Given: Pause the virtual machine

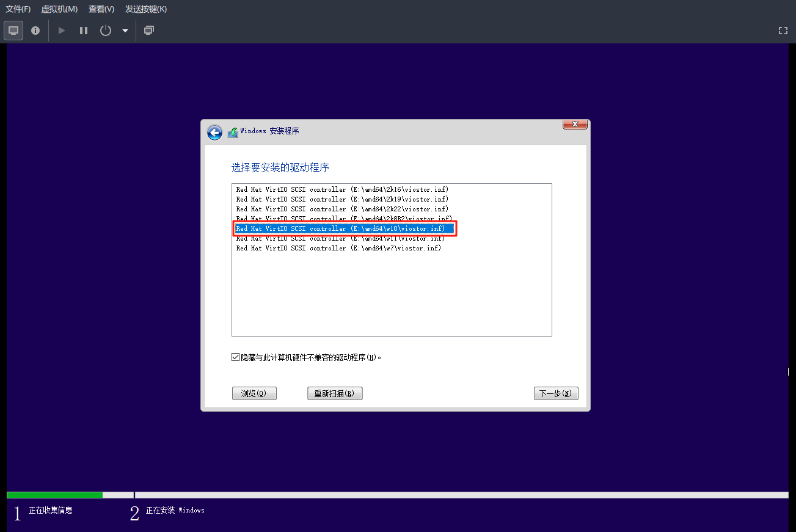Looking at the screenshot, I should (84, 31).
